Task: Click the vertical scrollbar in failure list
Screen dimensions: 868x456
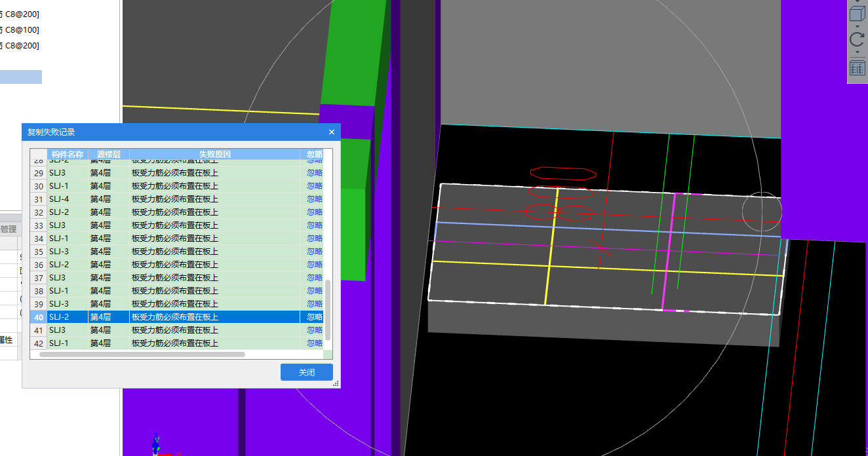Action: 328,309
